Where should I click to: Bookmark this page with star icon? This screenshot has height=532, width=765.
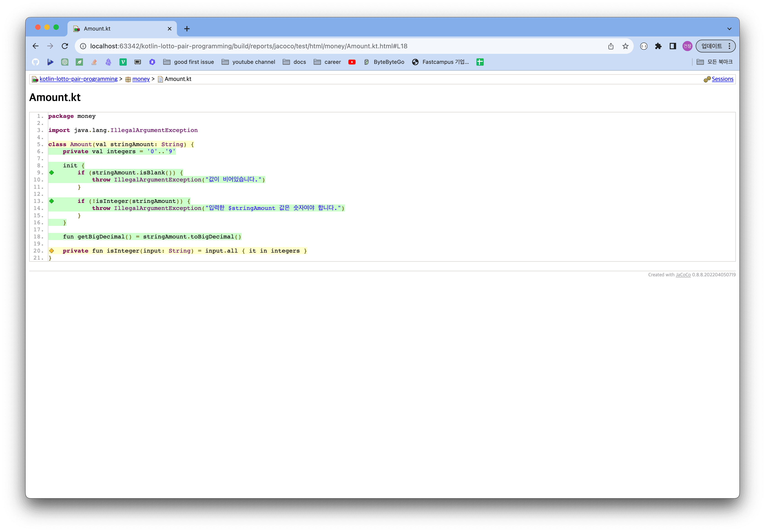(x=625, y=46)
